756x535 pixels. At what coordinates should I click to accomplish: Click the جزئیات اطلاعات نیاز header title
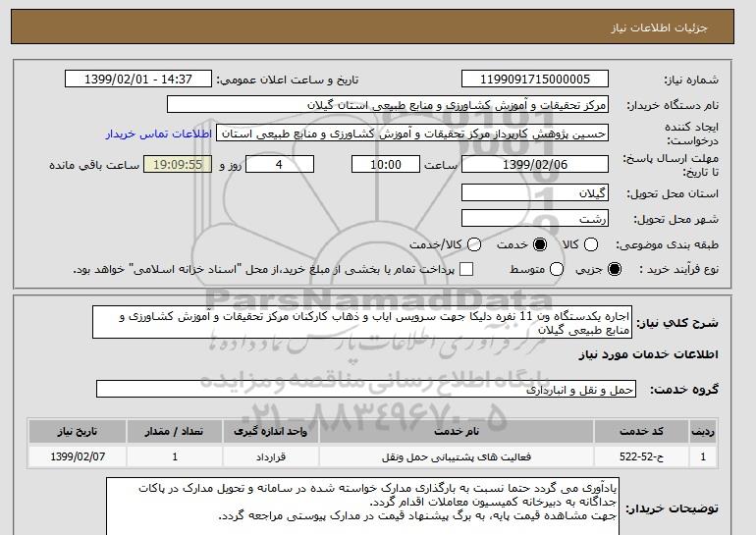[659, 27]
